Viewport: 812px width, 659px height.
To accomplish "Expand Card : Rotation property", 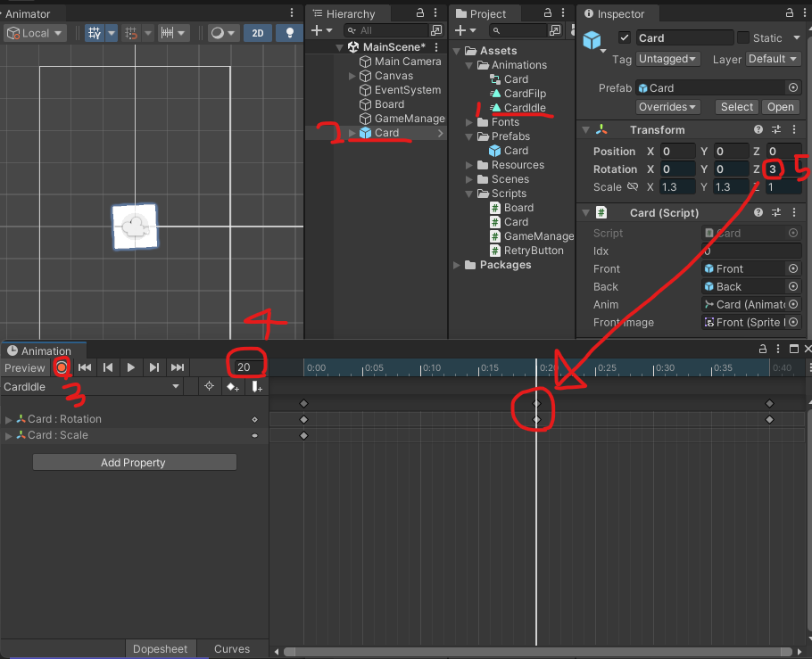I will [x=8, y=419].
